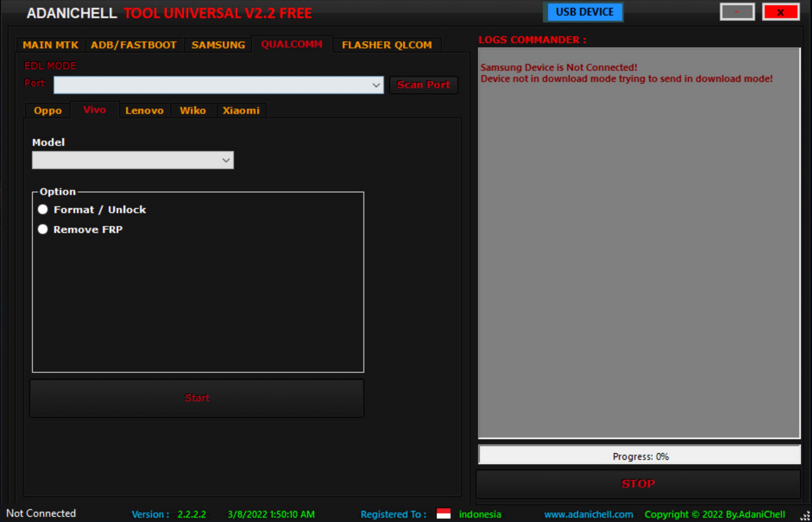Select the QUALCOMM tab

[x=292, y=44]
